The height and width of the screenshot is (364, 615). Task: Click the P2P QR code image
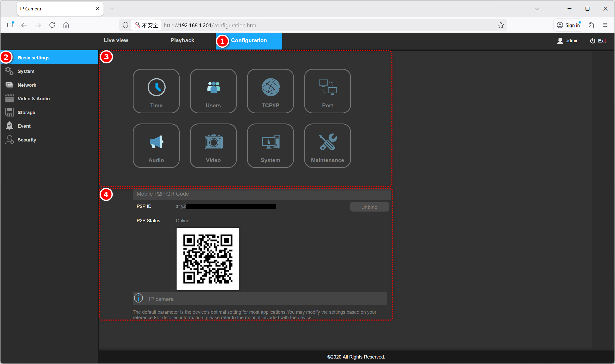click(x=208, y=259)
